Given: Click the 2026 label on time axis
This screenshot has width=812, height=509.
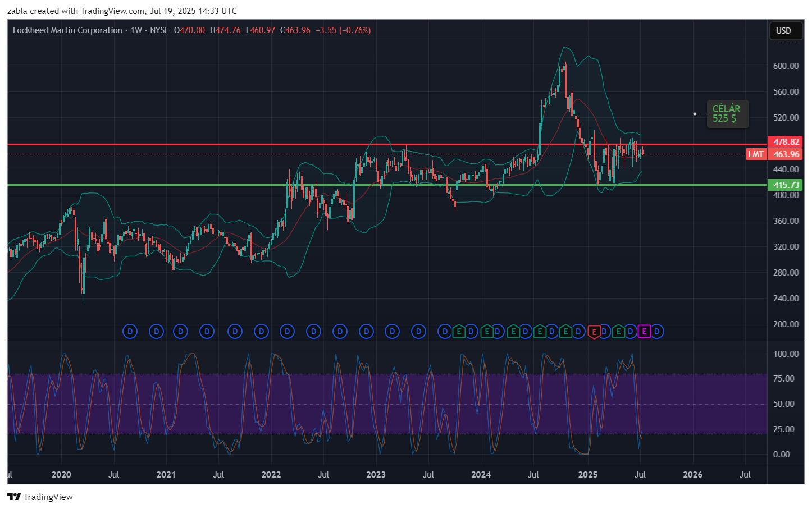Looking at the screenshot, I should tap(692, 475).
